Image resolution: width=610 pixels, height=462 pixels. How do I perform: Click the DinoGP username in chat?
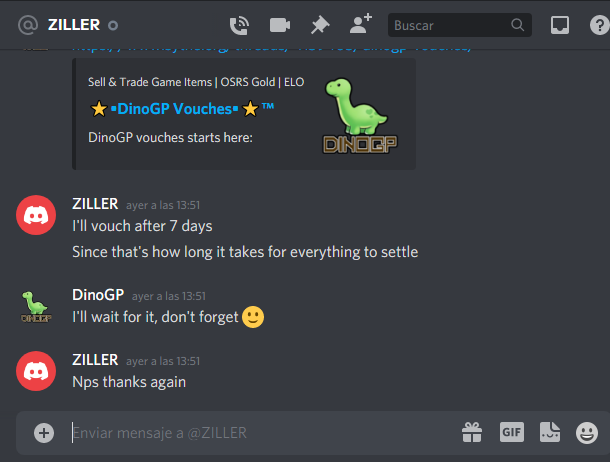[98, 295]
